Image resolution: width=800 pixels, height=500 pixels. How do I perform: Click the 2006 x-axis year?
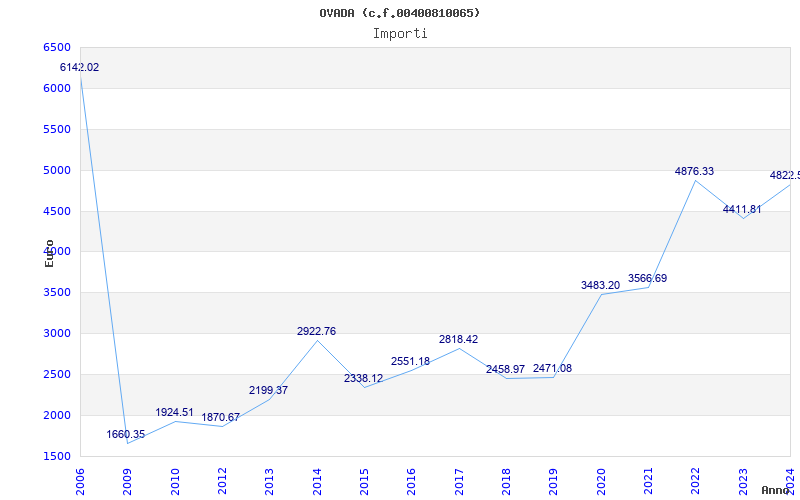(x=80, y=481)
